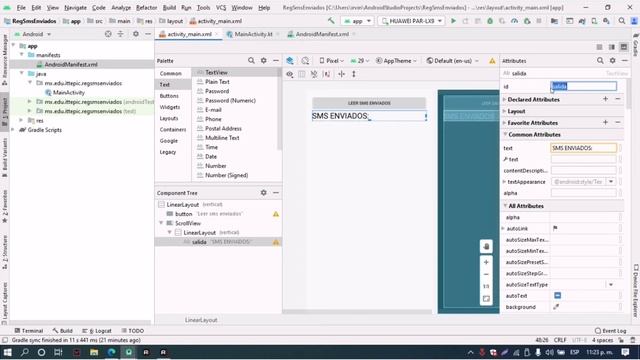Viewport: 640px width, 360px height.
Task: Open API level 29 dropdown
Action: tap(360, 61)
